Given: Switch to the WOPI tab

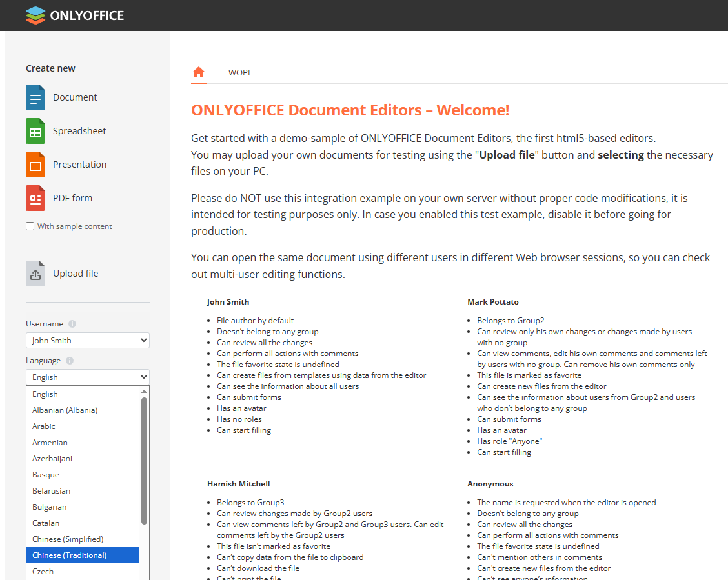Looking at the screenshot, I should tap(239, 73).
